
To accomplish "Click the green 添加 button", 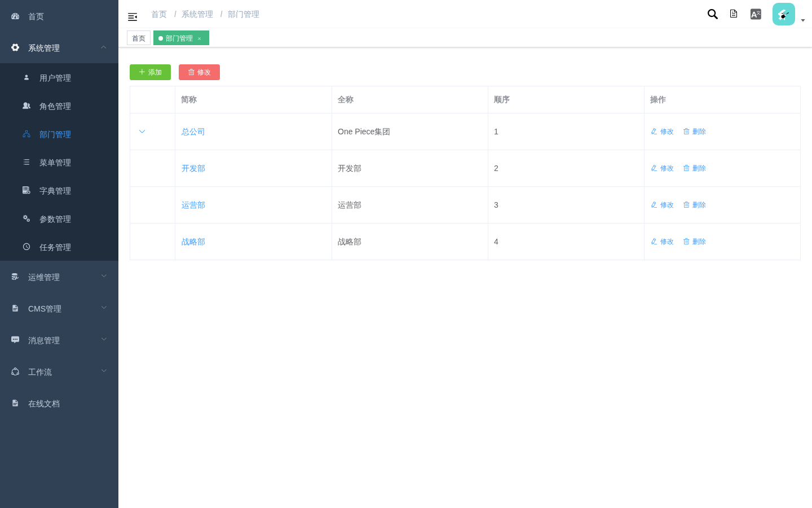I will tap(150, 72).
